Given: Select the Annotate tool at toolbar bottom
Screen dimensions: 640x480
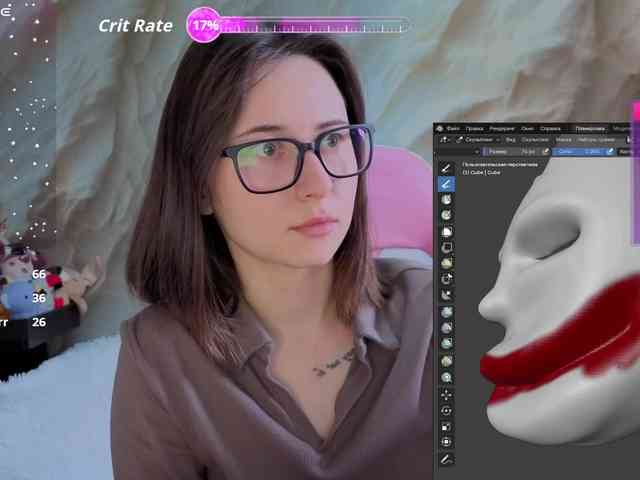Looking at the screenshot, I should [446, 459].
